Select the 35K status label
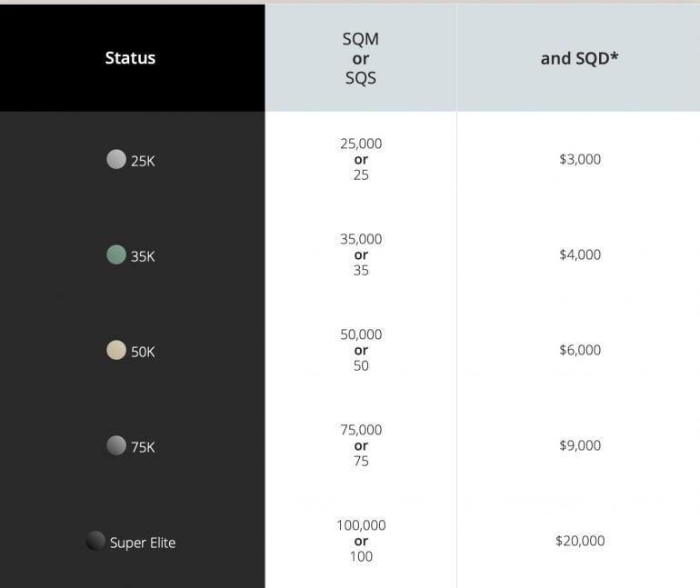The image size is (700, 588). tap(143, 257)
